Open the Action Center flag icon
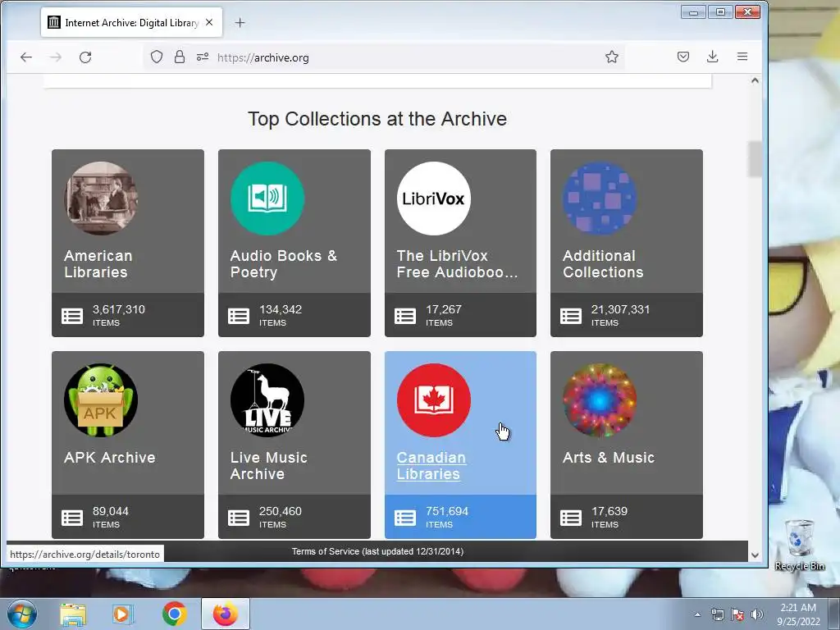 [737, 614]
